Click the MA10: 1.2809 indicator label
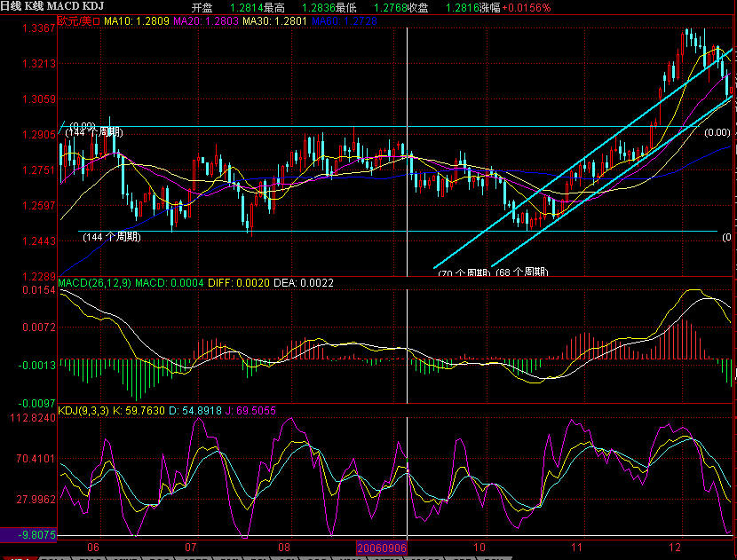This screenshot has width=737, height=560. point(137,21)
